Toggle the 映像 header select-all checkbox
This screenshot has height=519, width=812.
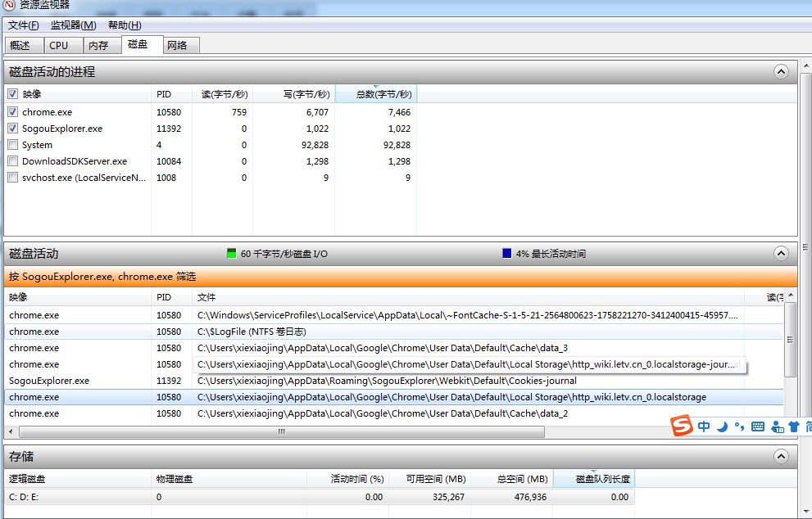pos(13,93)
